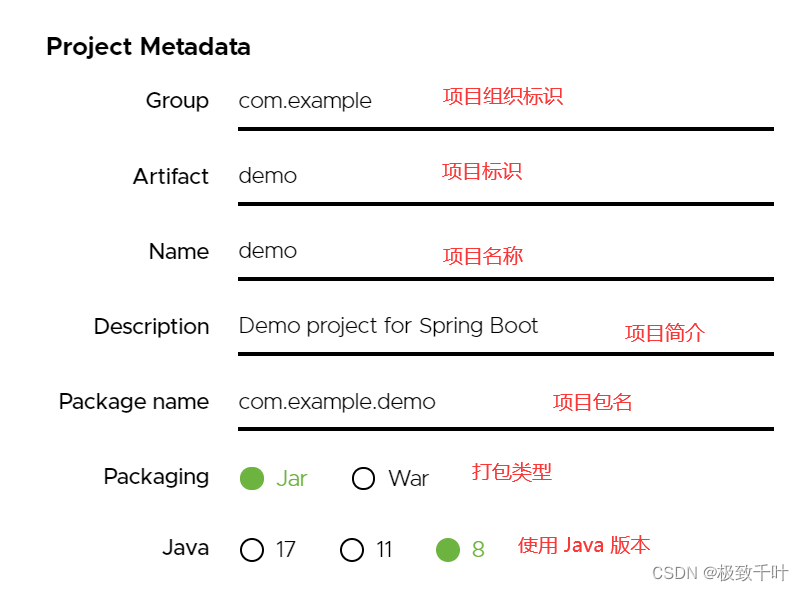Select the War packaging option
Viewport: 804px width, 591px height.
[364, 479]
